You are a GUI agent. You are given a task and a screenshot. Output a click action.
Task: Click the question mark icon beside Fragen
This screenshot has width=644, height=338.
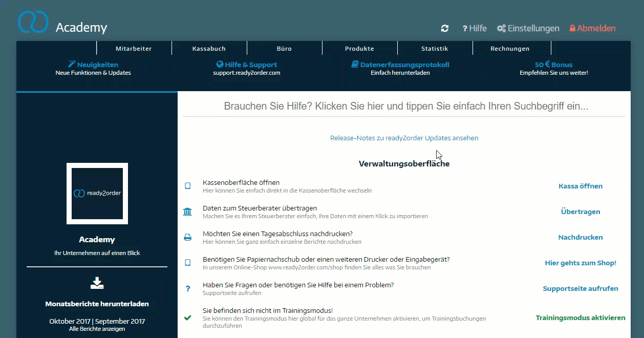[187, 289]
